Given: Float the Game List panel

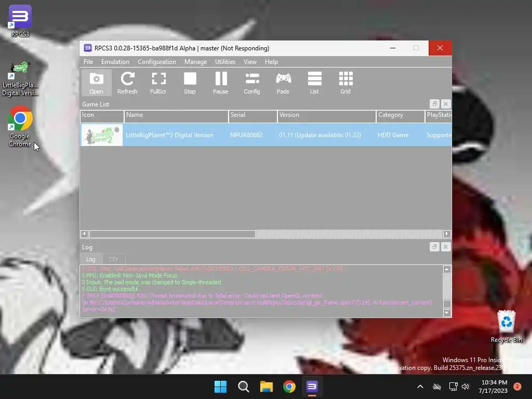Looking at the screenshot, I should tap(435, 104).
